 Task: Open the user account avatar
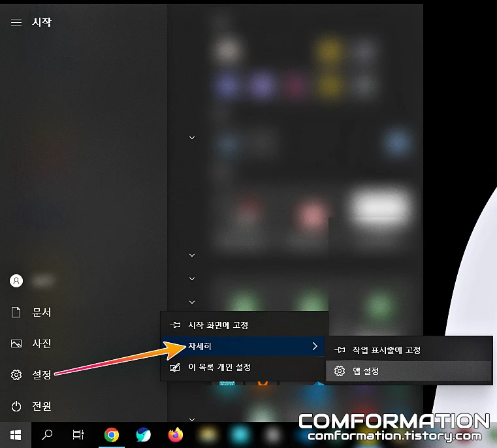coord(16,281)
